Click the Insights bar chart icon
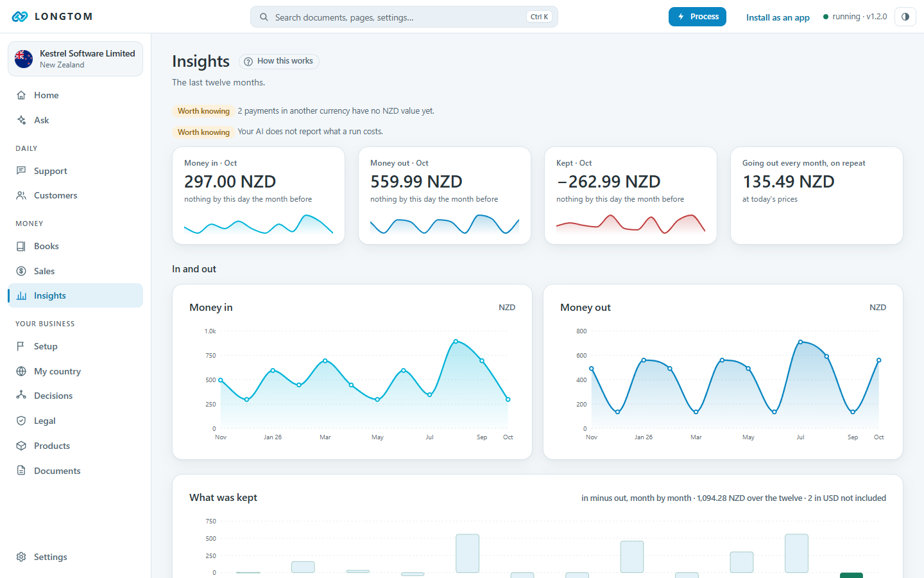The width and height of the screenshot is (924, 578). (21, 295)
